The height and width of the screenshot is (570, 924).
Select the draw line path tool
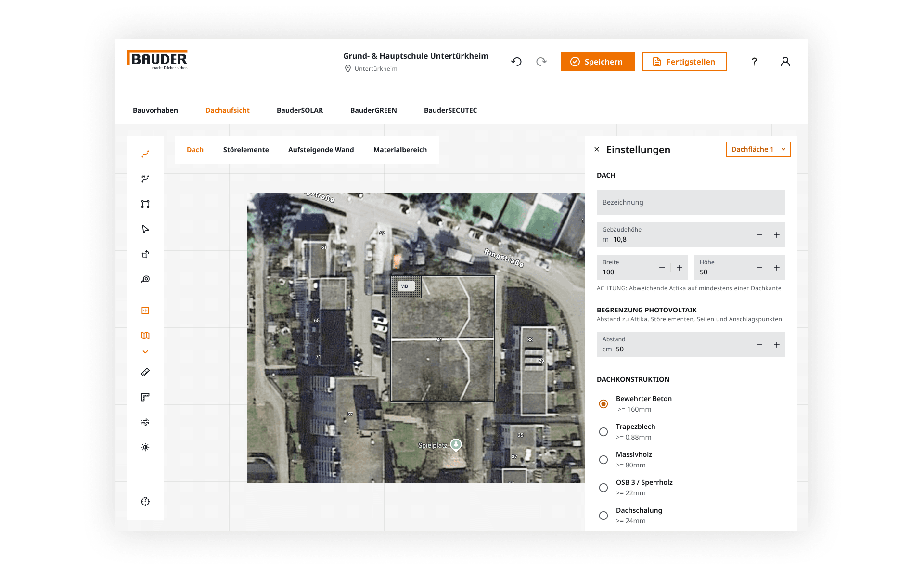pyautogui.click(x=145, y=154)
